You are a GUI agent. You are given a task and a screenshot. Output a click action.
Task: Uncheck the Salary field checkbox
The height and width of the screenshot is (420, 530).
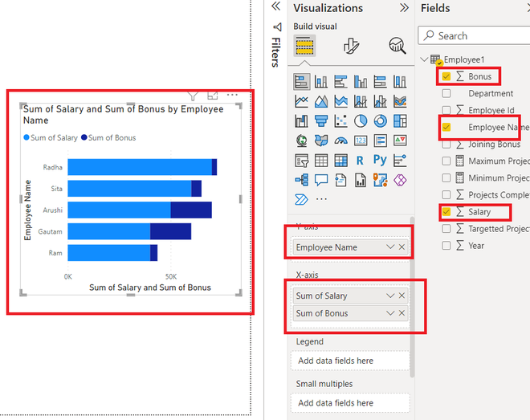click(x=446, y=212)
